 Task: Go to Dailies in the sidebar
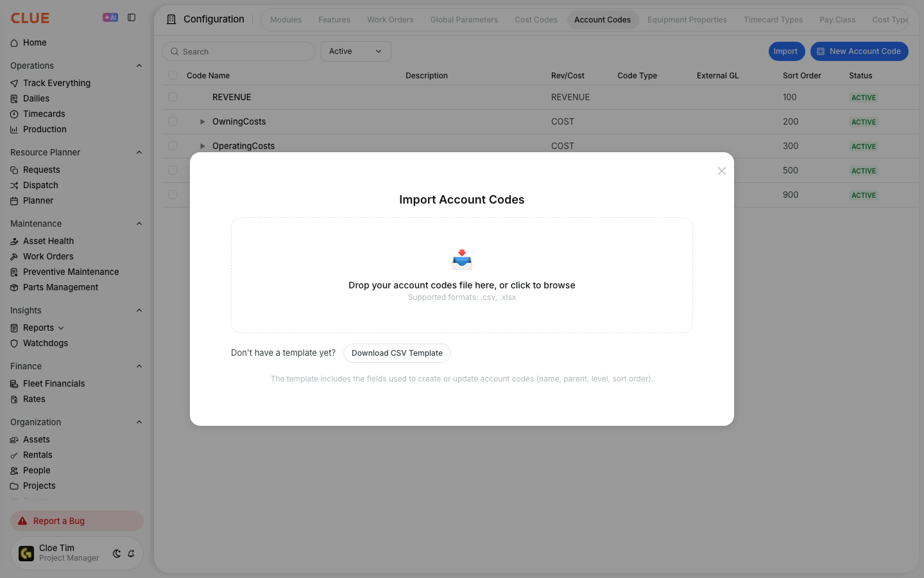pos(36,98)
